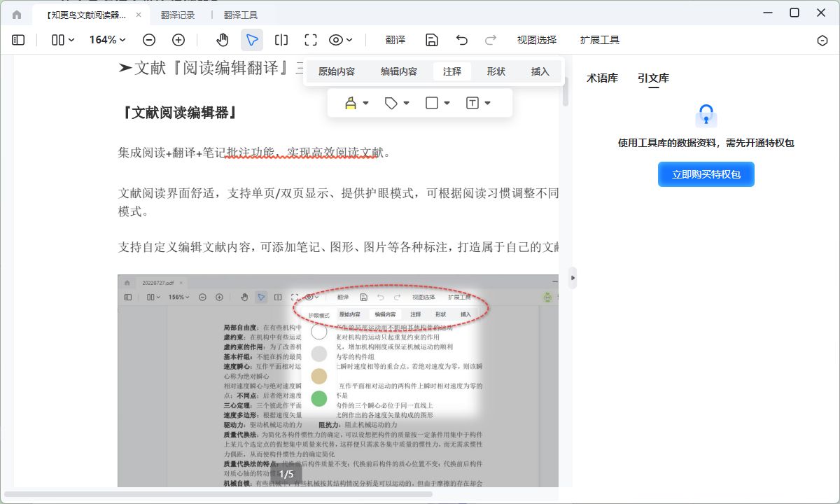Image resolution: width=840 pixels, height=504 pixels.
Task: Zoom out with the minus icon
Action: (x=149, y=41)
